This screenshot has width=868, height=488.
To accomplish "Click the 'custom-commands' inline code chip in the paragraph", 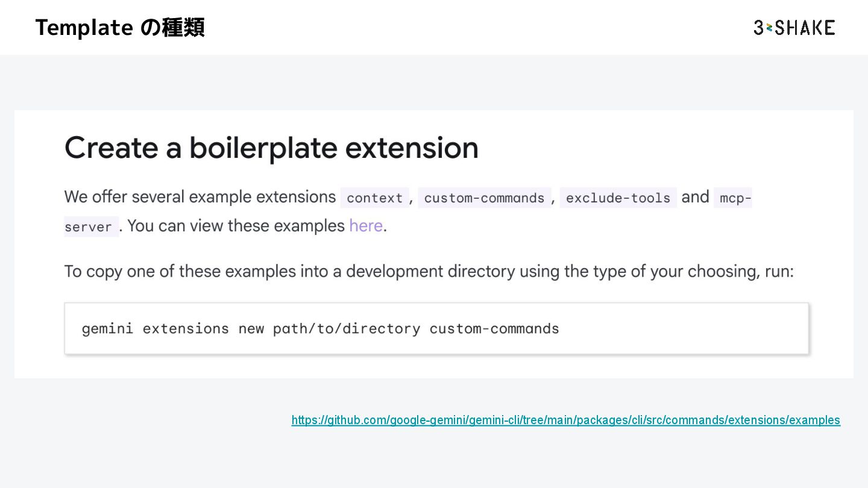I will click(484, 198).
